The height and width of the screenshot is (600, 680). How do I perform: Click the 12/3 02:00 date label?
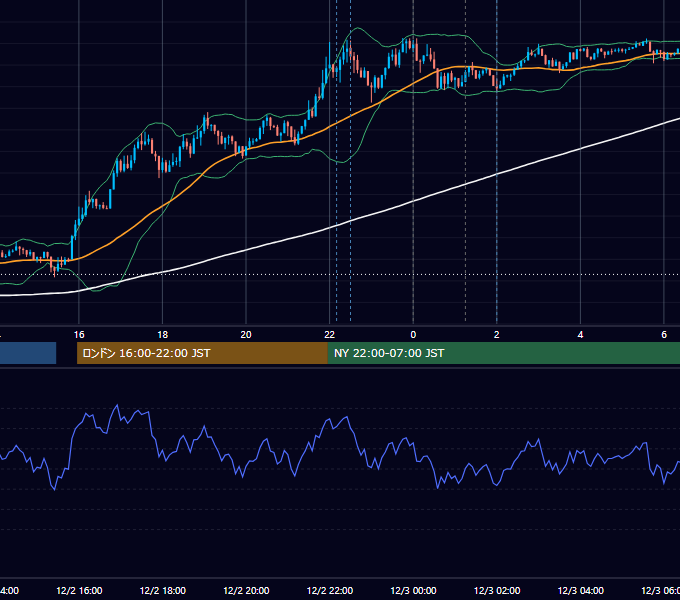pyautogui.click(x=497, y=590)
